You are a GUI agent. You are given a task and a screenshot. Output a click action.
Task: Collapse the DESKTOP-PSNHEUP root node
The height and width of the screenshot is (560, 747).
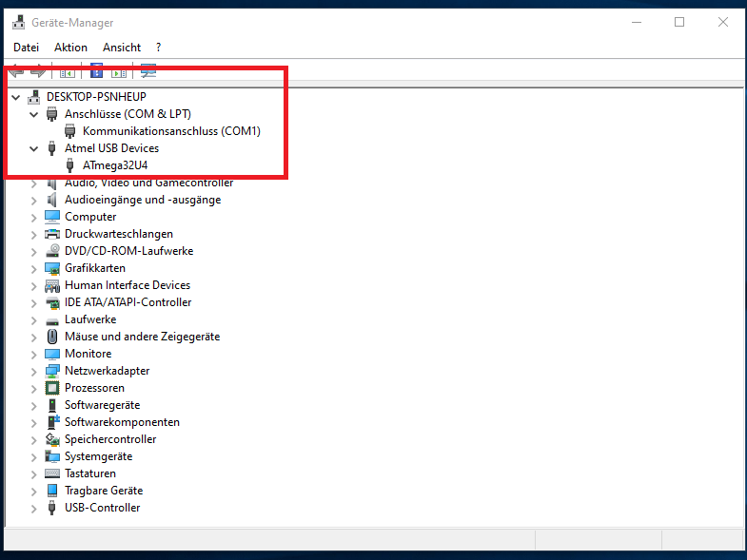click(x=16, y=98)
